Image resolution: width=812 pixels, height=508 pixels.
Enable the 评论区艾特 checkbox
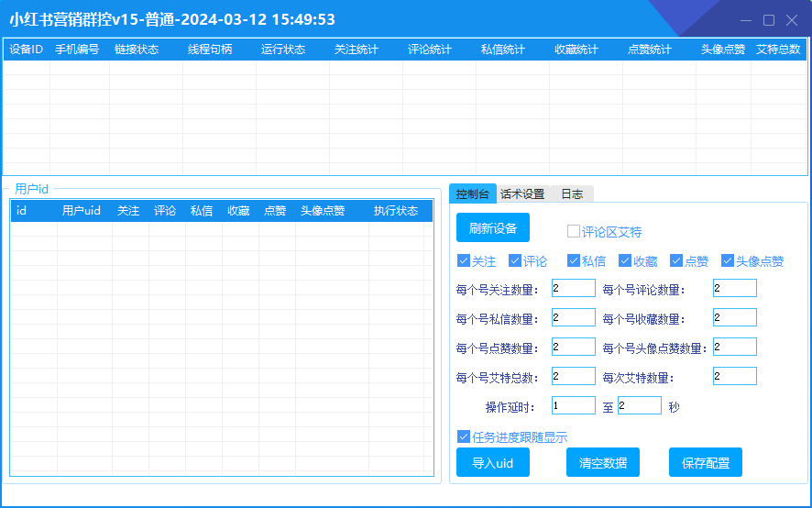pos(574,232)
